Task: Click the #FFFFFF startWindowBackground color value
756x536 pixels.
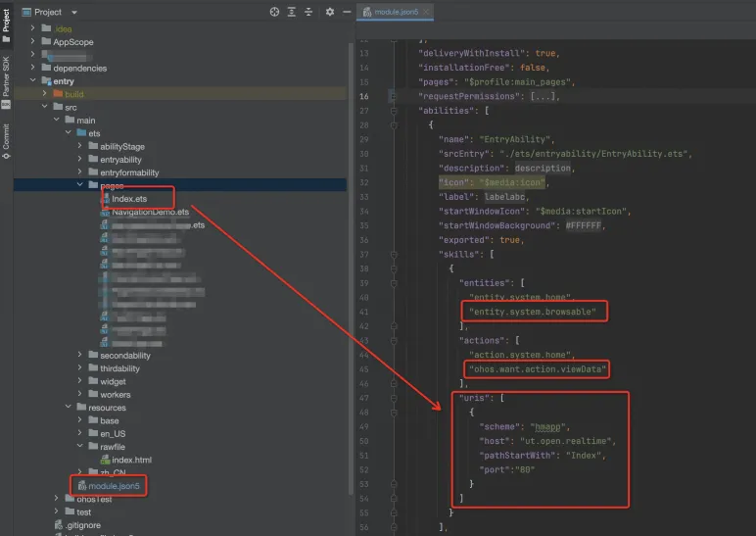Action: click(x=585, y=225)
